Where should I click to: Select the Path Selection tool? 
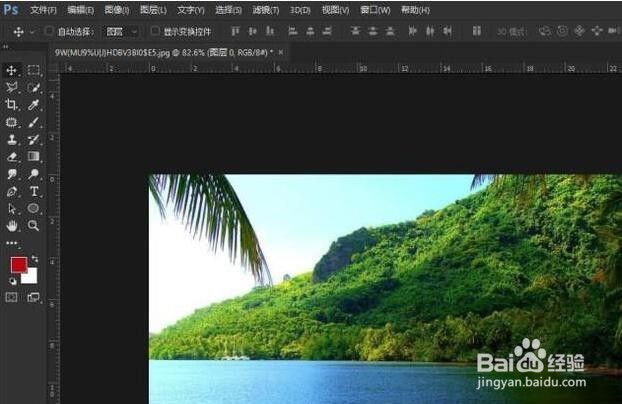tap(12, 208)
